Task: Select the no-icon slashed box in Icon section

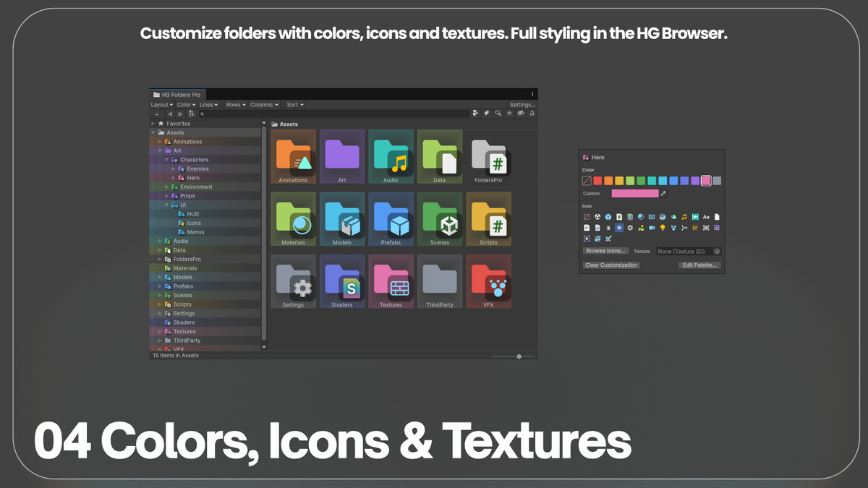Action: click(587, 217)
